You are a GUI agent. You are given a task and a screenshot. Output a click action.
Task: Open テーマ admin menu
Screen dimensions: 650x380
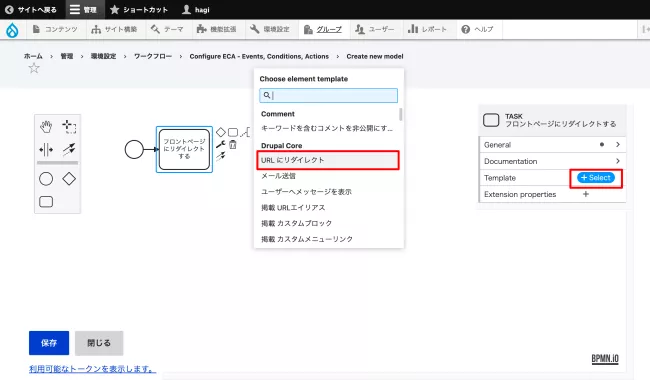click(167, 29)
